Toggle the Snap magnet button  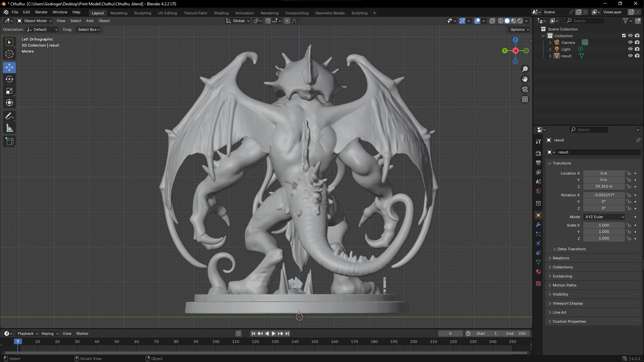pyautogui.click(x=268, y=21)
